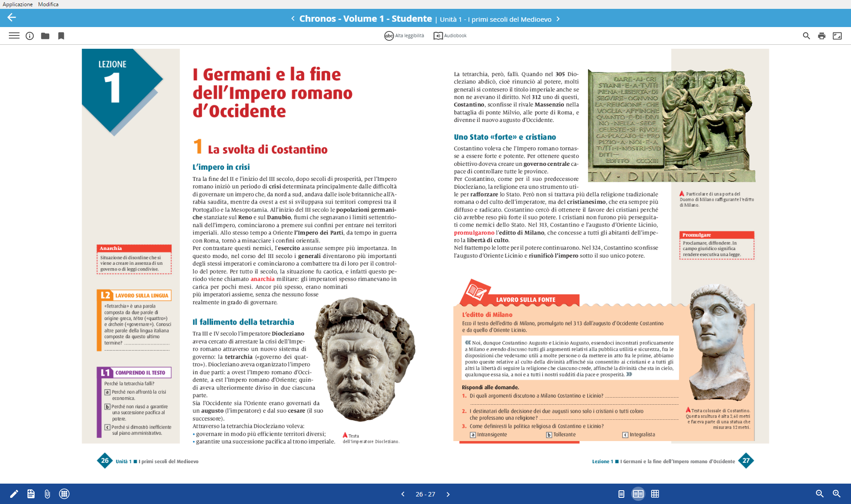This screenshot has width=851, height=504.
Task: Enable Alta leggibilità mode
Action: 404,36
